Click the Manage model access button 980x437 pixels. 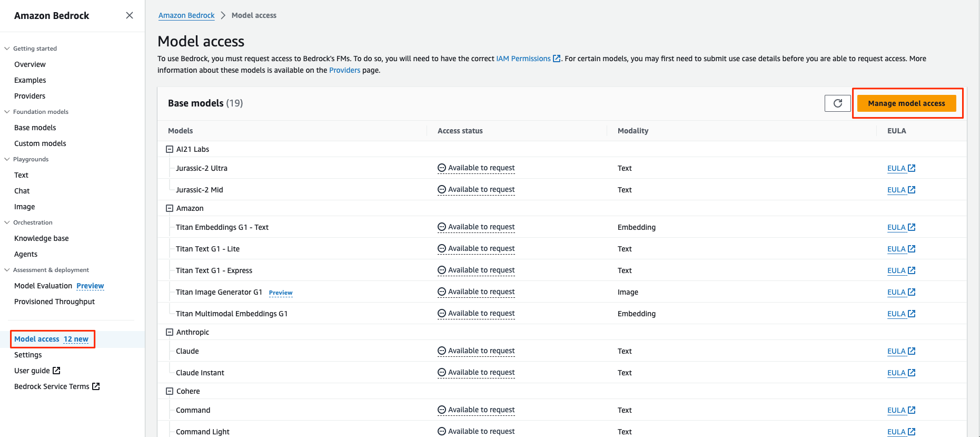click(906, 103)
